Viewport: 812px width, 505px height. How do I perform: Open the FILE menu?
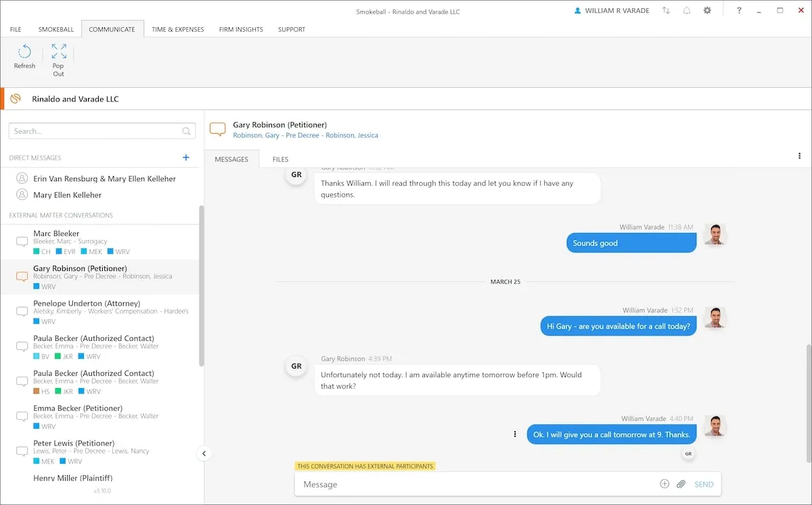(16, 29)
